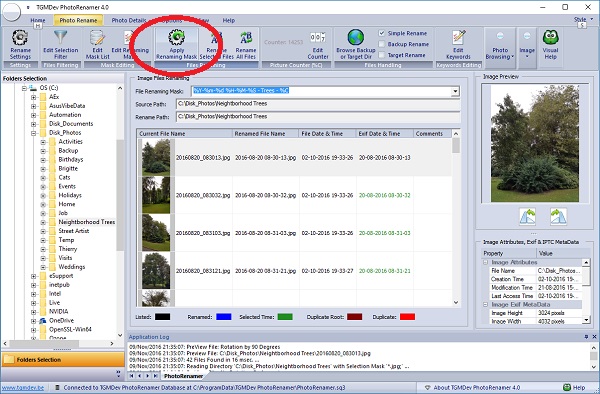
Task: Click file list vertical scrollbar down arrow
Action: coord(456,302)
